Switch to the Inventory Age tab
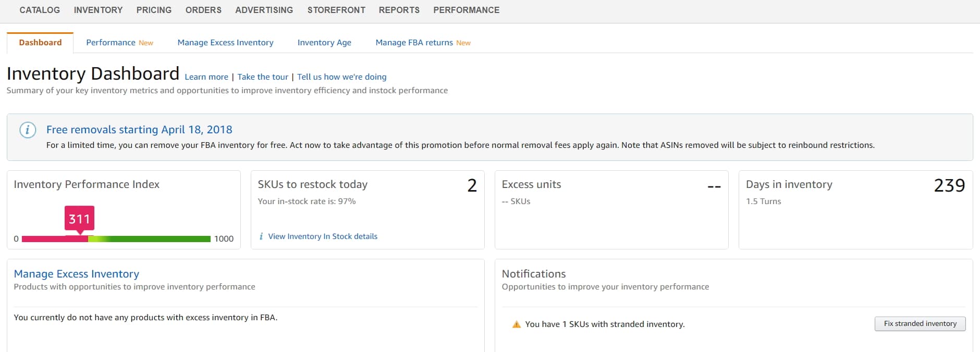980x352 pixels. click(x=324, y=43)
